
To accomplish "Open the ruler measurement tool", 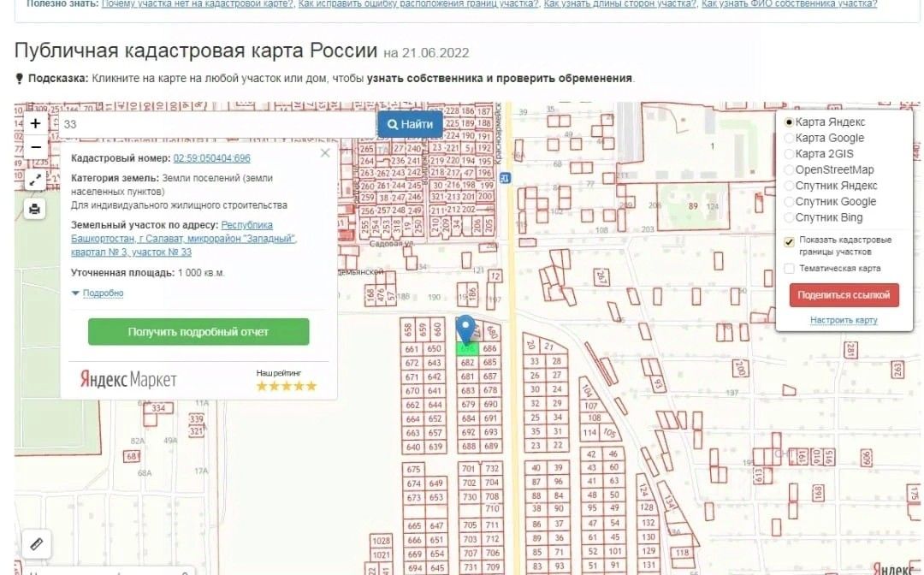I will pyautogui.click(x=37, y=543).
